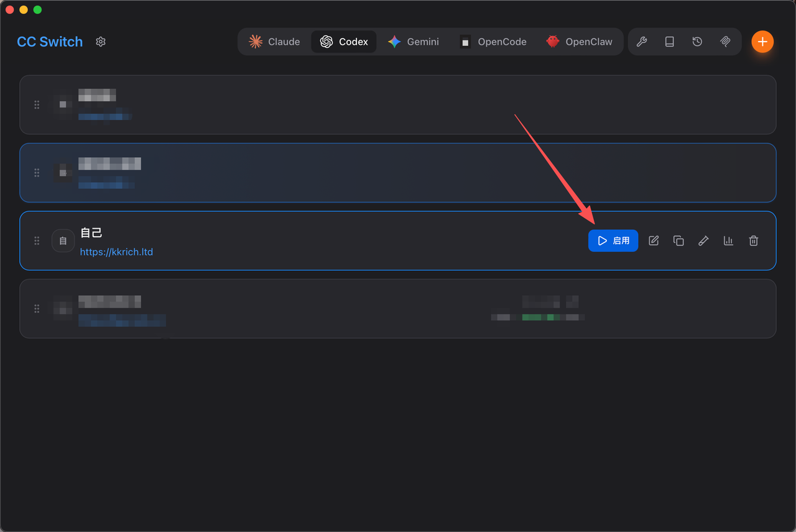Open the https://kkrich.ltd link

(116, 252)
